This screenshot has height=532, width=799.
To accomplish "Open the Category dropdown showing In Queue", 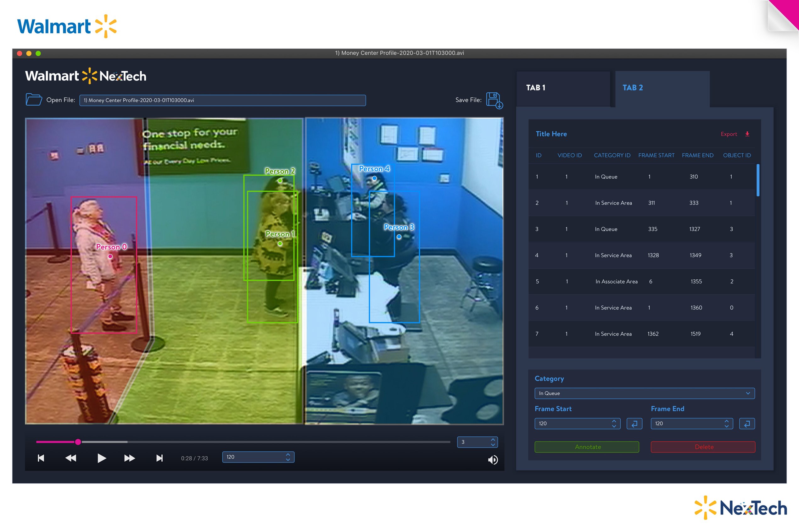I will [x=644, y=393].
